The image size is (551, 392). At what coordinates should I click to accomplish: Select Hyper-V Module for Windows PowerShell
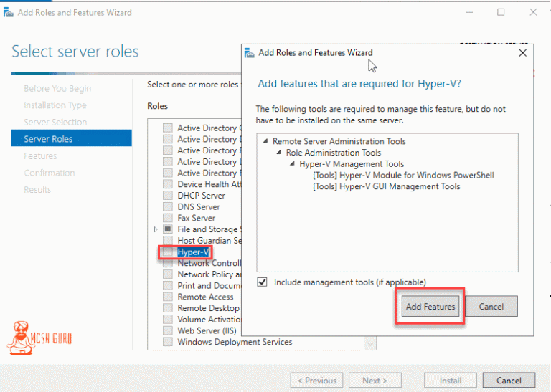403,175
